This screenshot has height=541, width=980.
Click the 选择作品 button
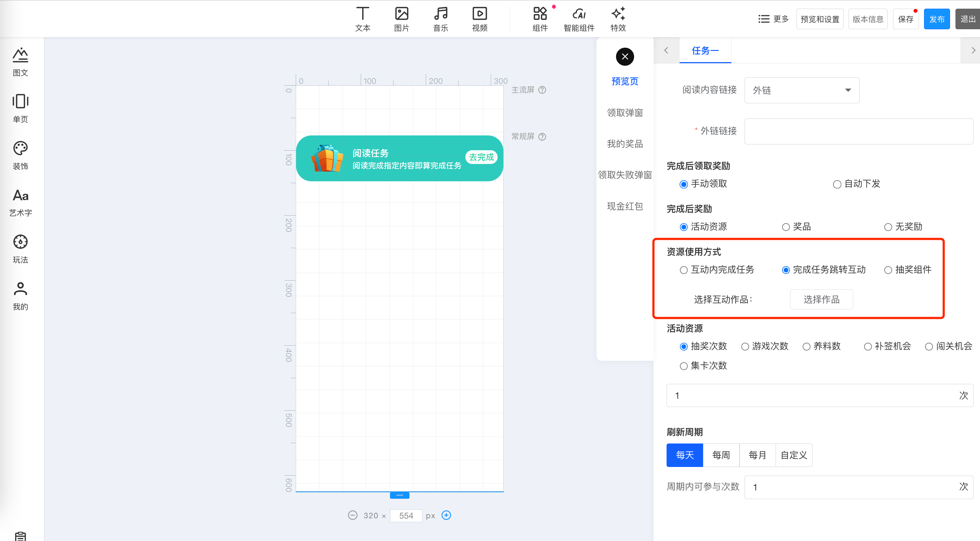[x=821, y=299]
